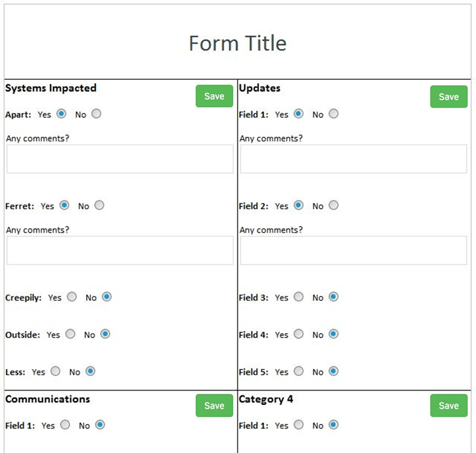Set Updates Field 4 to "Yes"
This screenshot has width=476, height=453.
pyautogui.click(x=299, y=334)
